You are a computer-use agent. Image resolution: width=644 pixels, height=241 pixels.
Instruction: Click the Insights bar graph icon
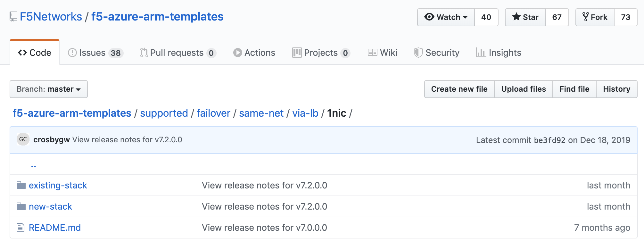[481, 53]
